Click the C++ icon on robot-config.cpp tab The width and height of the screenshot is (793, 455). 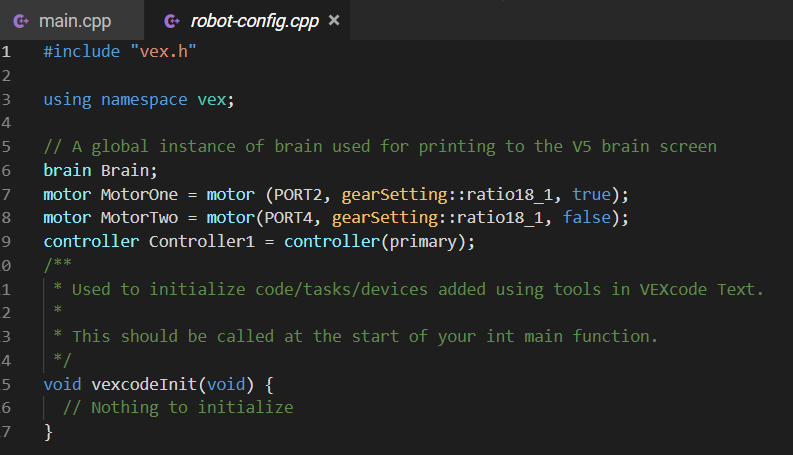(172, 21)
